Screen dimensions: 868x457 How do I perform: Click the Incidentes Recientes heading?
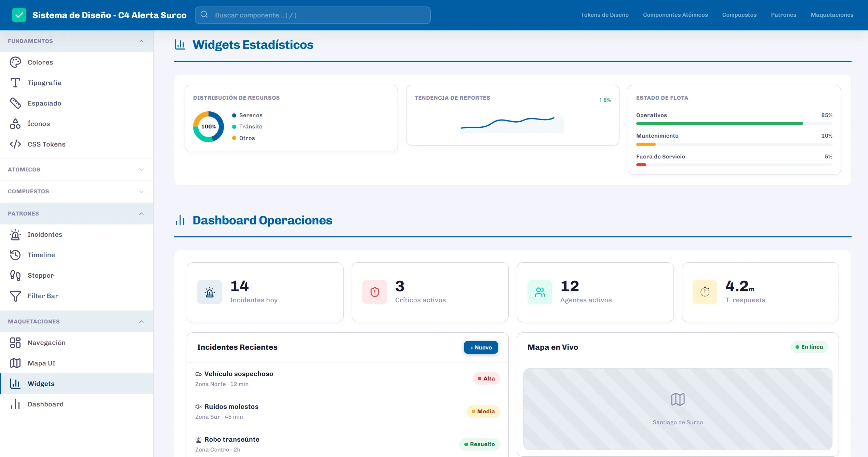pos(237,347)
